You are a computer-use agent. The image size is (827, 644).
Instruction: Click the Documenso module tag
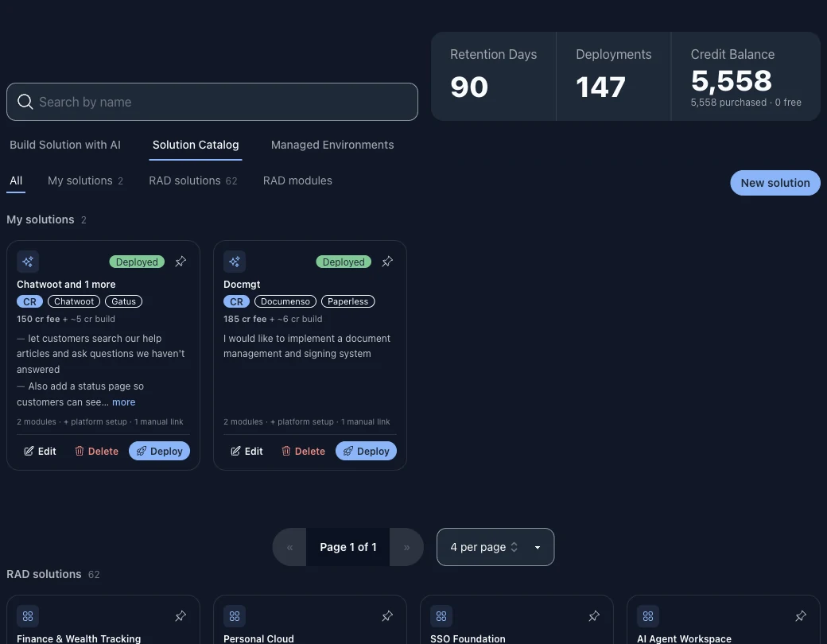point(285,301)
